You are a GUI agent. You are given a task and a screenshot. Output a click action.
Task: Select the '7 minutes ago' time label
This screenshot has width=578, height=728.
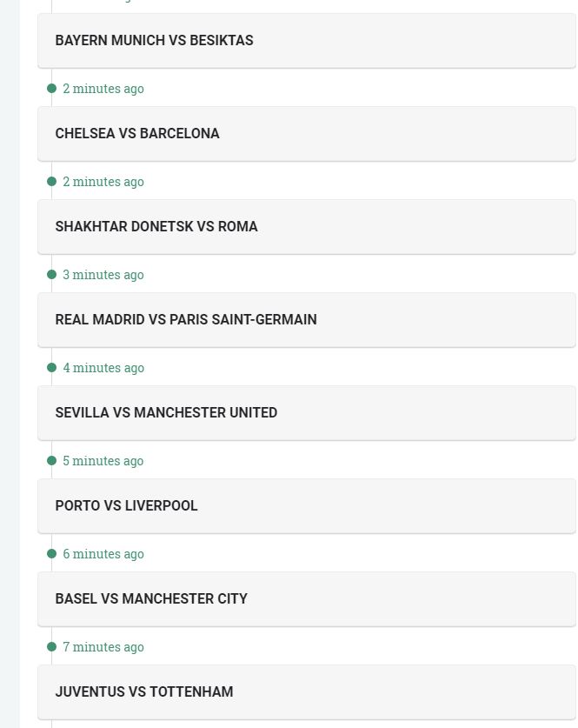point(103,647)
